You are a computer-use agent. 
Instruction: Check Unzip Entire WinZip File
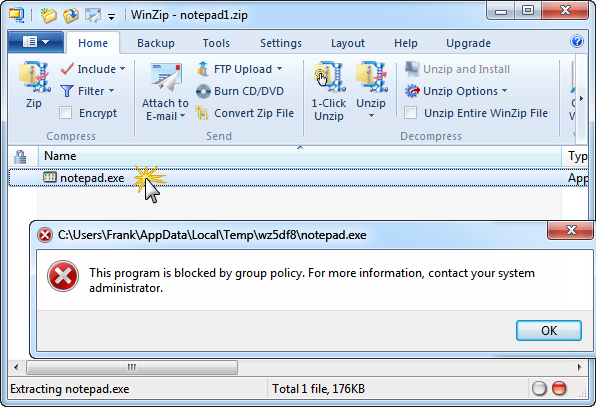(411, 113)
